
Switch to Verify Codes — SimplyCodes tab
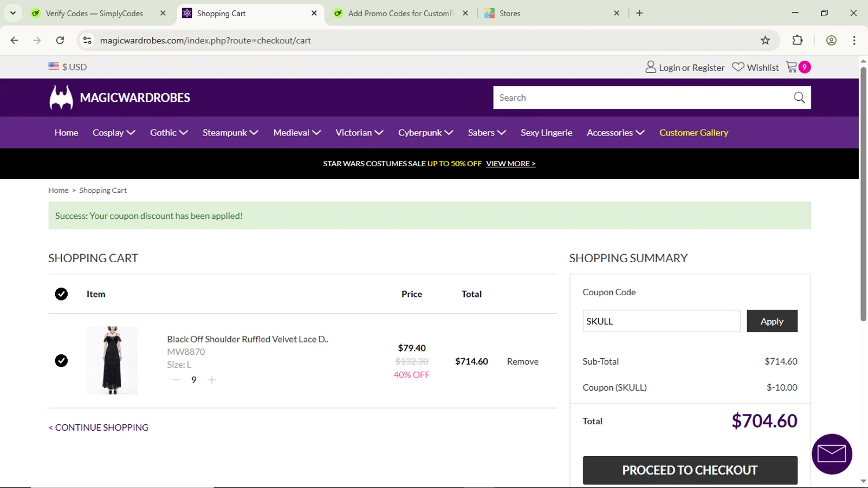[x=94, y=13]
